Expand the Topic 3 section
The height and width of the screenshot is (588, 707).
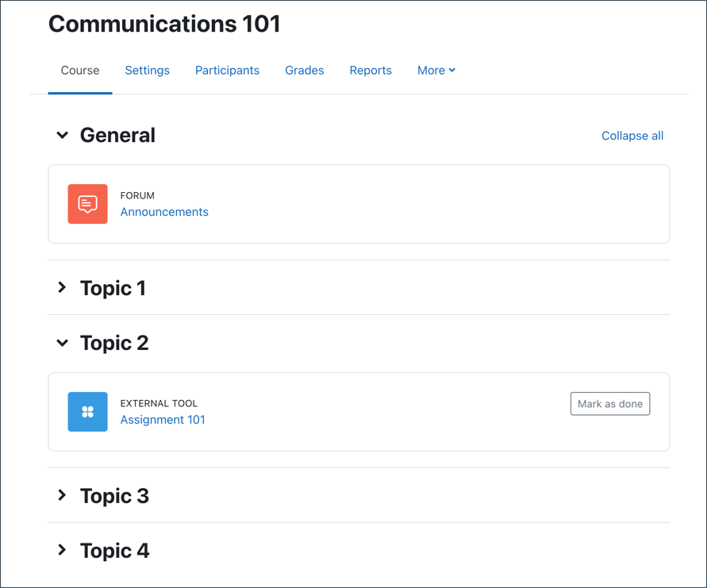pos(62,495)
